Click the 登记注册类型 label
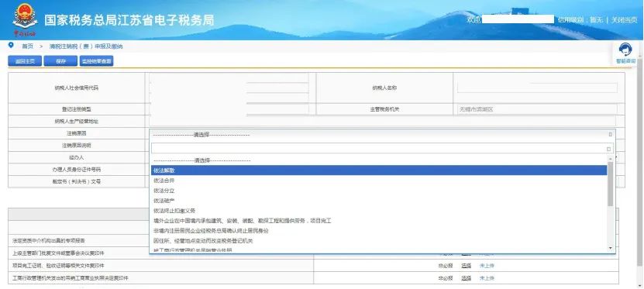Screen dimensions: 644x289 coord(77,109)
